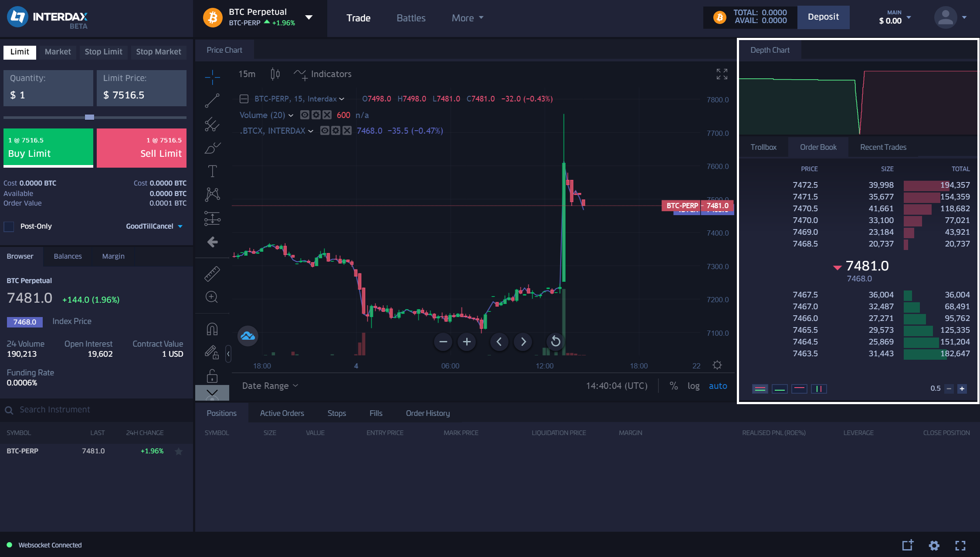Select the trend line drawing tool
Screen dimensions: 980x557
[212, 101]
